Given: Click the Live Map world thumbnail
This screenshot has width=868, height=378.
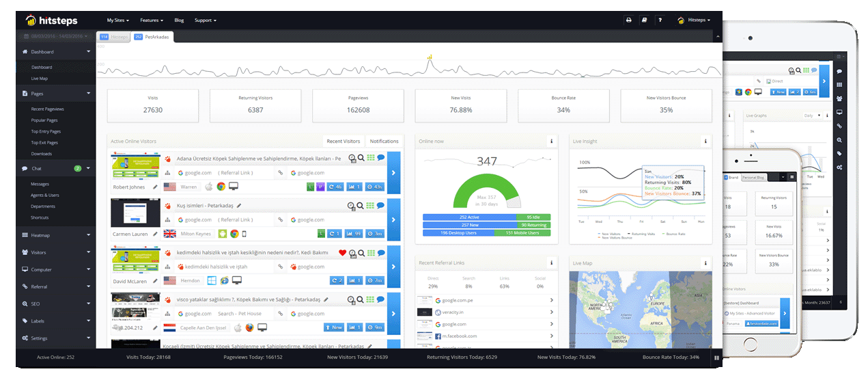Looking at the screenshot, I should click(x=640, y=309).
